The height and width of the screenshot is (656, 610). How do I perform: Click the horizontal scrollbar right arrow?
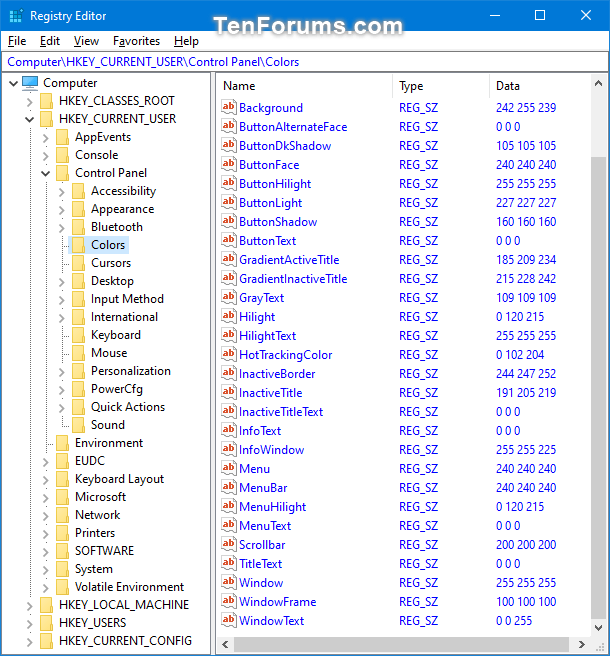point(582,644)
